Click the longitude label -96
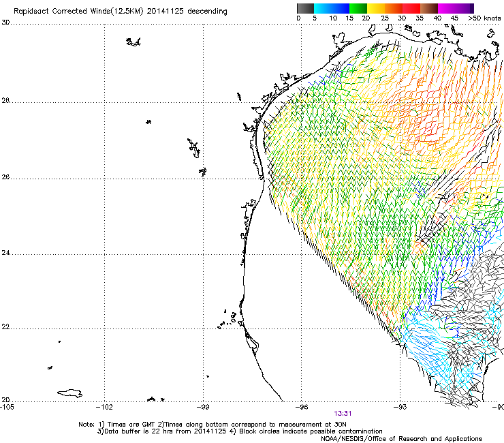 point(302,407)
